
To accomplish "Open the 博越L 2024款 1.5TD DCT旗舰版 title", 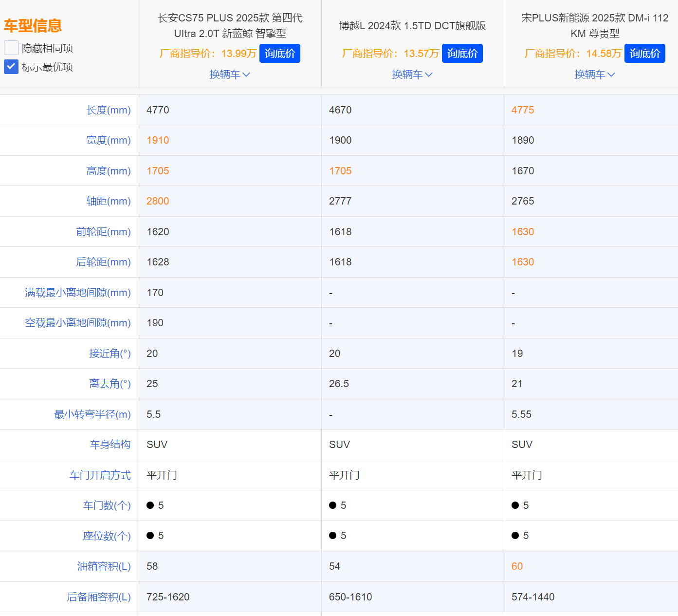I will [x=413, y=26].
